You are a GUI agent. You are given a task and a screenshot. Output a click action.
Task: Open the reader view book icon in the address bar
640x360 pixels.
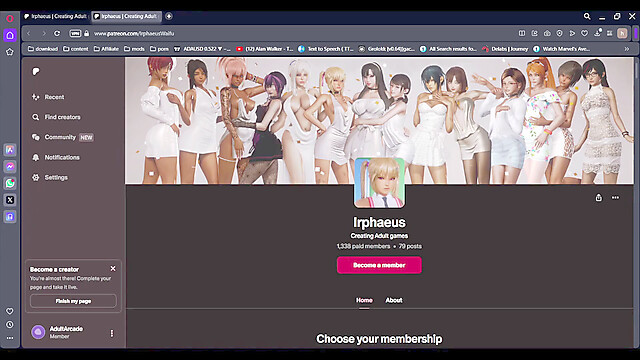[x=522, y=33]
